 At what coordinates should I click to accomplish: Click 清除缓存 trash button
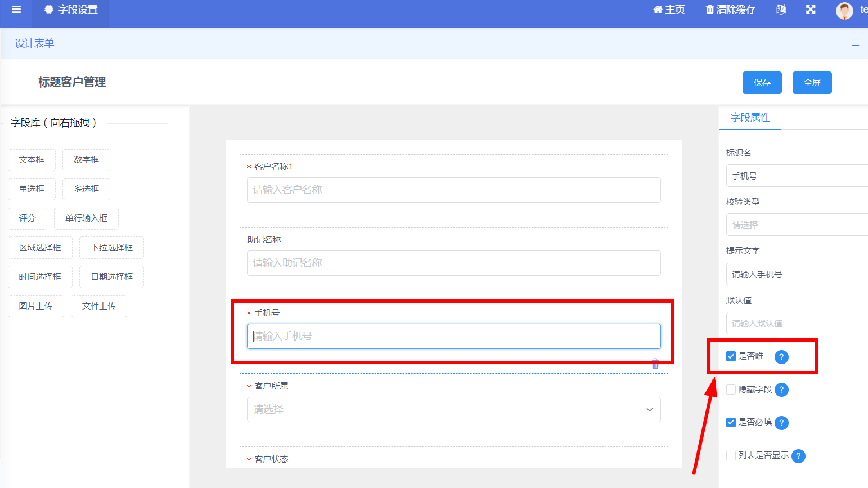pyautogui.click(x=731, y=10)
